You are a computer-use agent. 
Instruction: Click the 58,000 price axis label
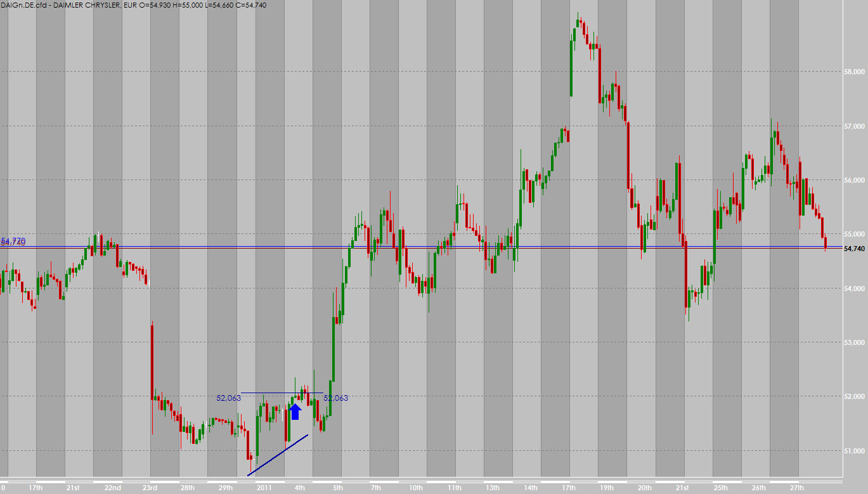pyautogui.click(x=856, y=72)
